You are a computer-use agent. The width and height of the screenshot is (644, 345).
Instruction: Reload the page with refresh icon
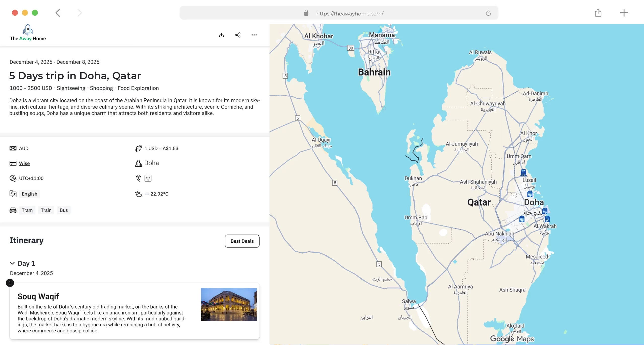488,13
